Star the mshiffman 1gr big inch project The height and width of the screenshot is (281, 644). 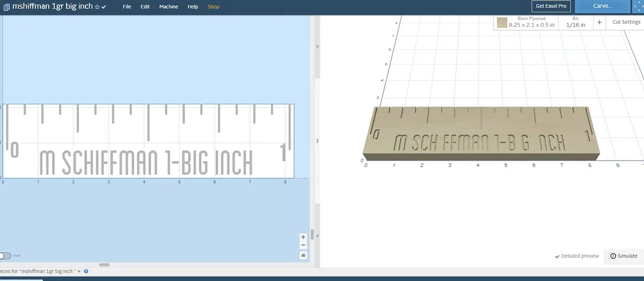[97, 7]
